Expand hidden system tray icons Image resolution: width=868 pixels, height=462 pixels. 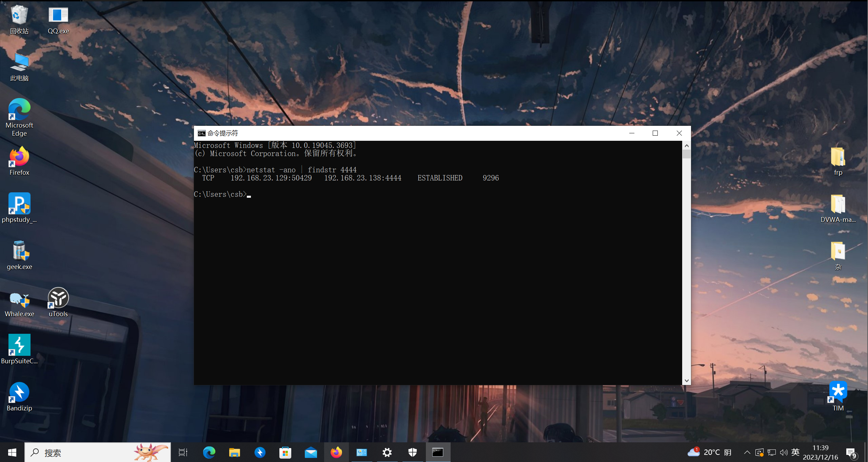pos(747,452)
